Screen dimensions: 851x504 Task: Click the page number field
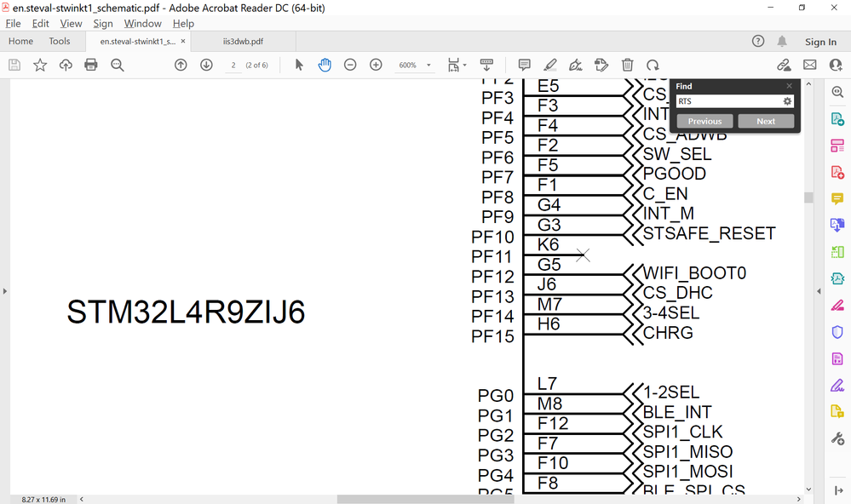click(233, 65)
